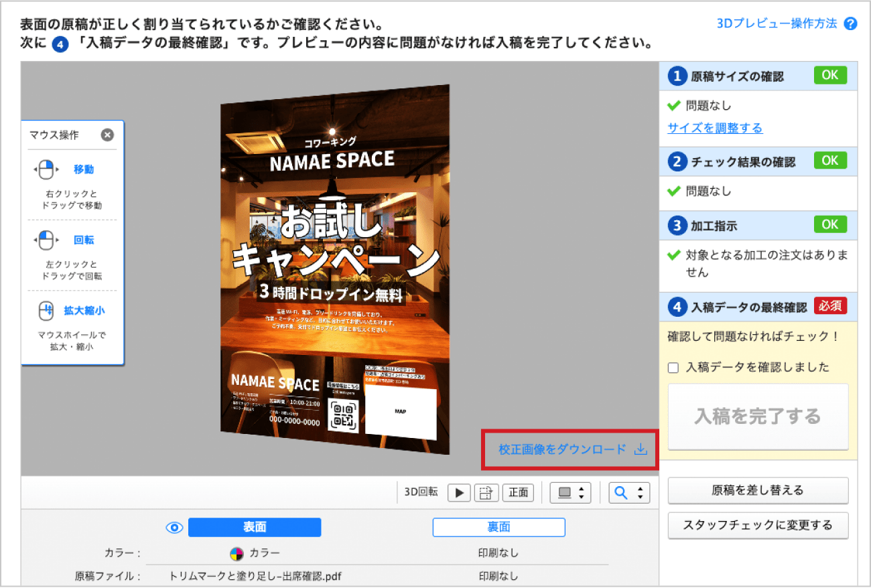Toggle the eye visibility icon near 表面
The image size is (871, 588).
pos(174,528)
